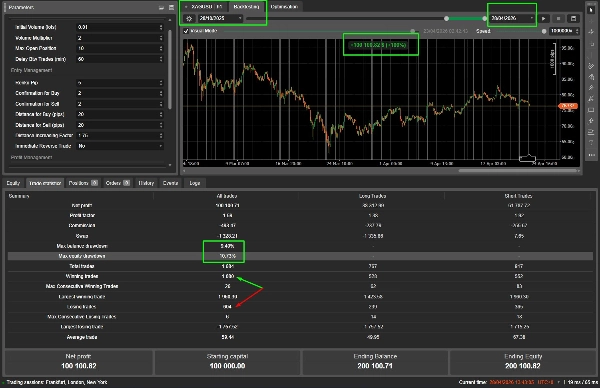Open the Orders tab

tap(117, 183)
